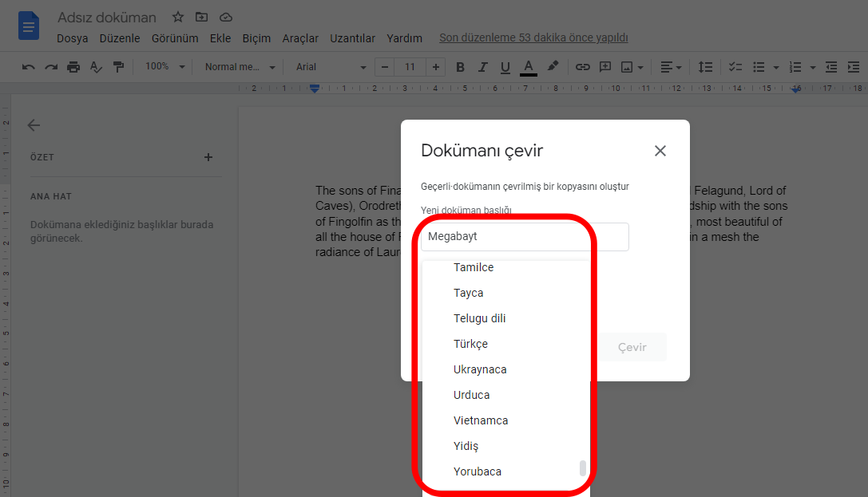Toggle Underline formatting
Viewport: 868px width, 497px height.
point(505,67)
